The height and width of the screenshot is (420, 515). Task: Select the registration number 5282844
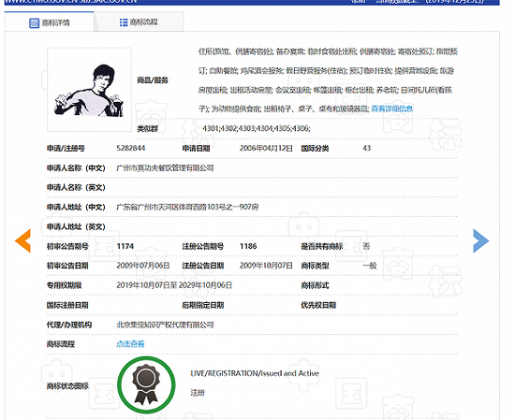(x=131, y=149)
